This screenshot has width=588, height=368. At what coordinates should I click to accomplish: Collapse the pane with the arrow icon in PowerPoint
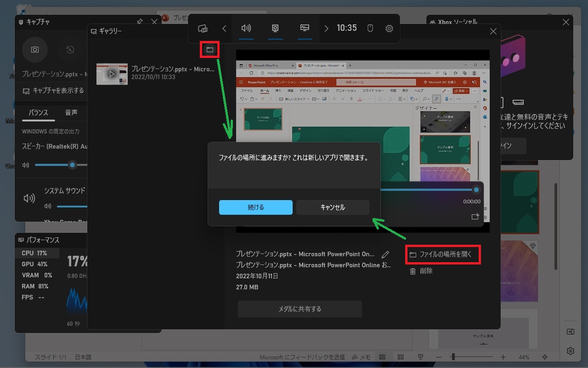[570, 331]
